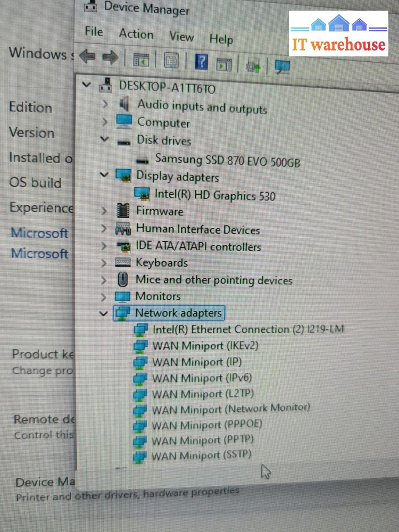Screen dimensions: 399x532
Task: Select WAN Miniport (IP)
Action: 197,362
